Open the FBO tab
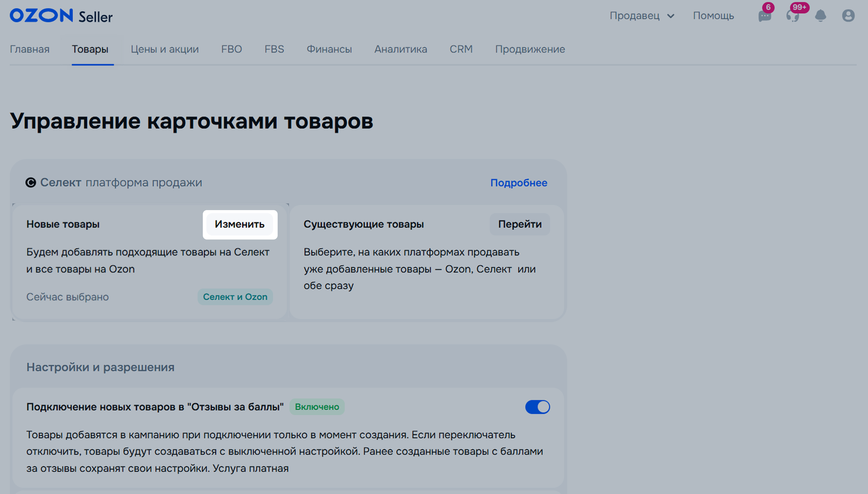The image size is (868, 494). [231, 49]
